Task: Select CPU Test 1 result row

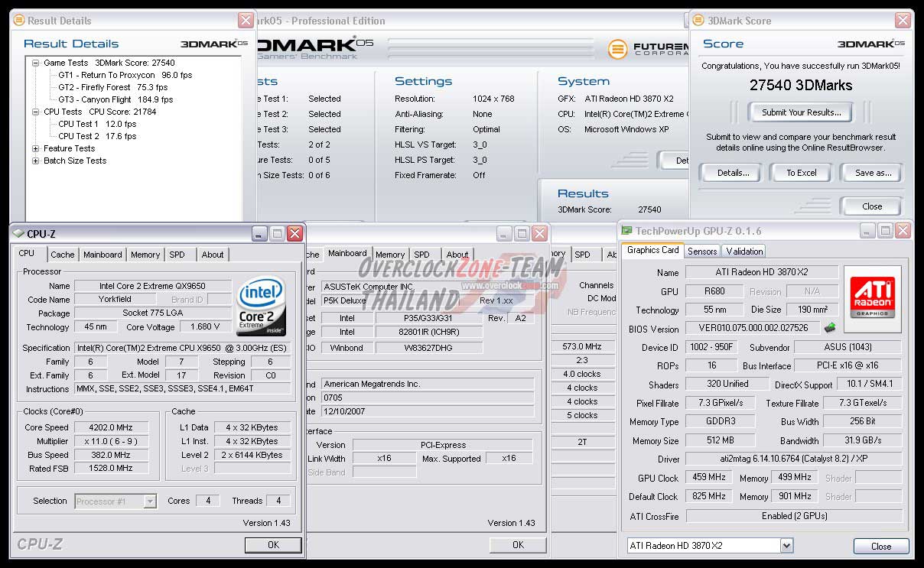Action: 97,124
